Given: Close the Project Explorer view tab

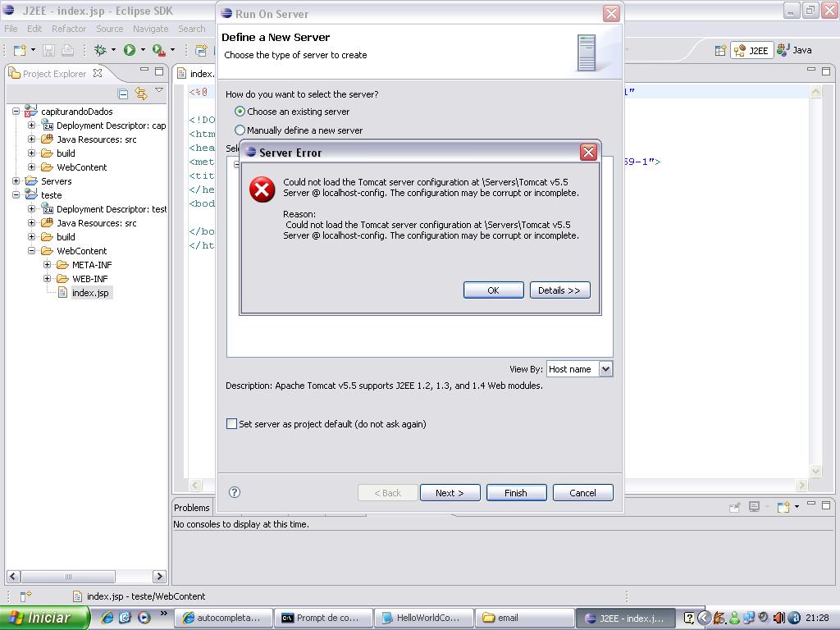Looking at the screenshot, I should coord(98,73).
